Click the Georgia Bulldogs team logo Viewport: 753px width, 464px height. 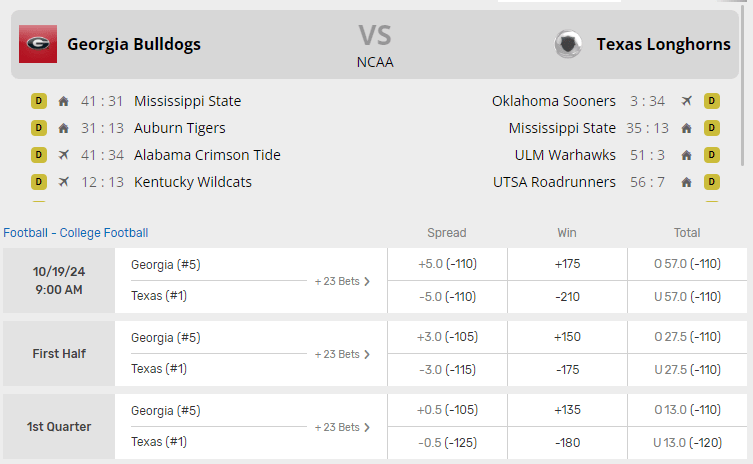tap(38, 44)
